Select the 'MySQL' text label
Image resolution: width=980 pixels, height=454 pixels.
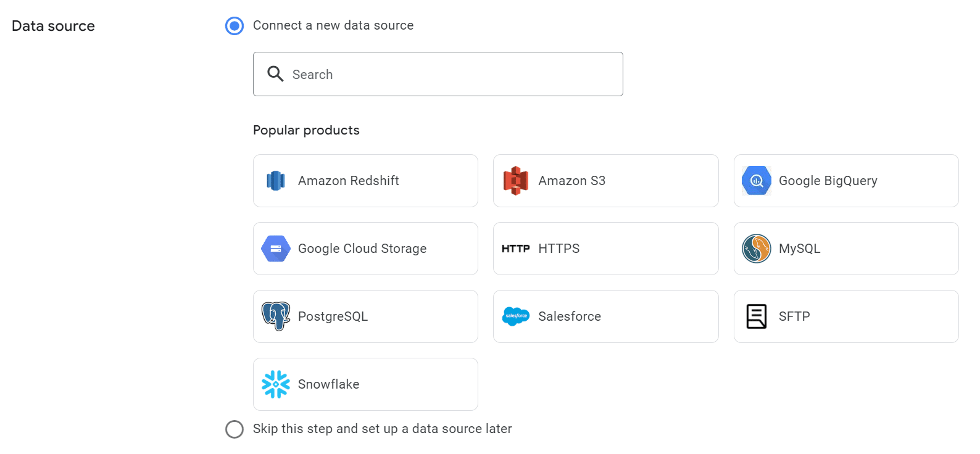799,249
